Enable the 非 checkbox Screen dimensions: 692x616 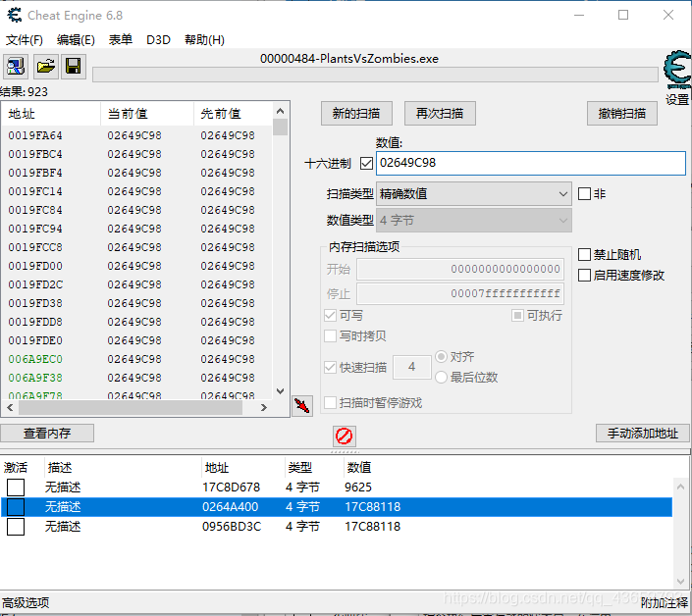(584, 193)
